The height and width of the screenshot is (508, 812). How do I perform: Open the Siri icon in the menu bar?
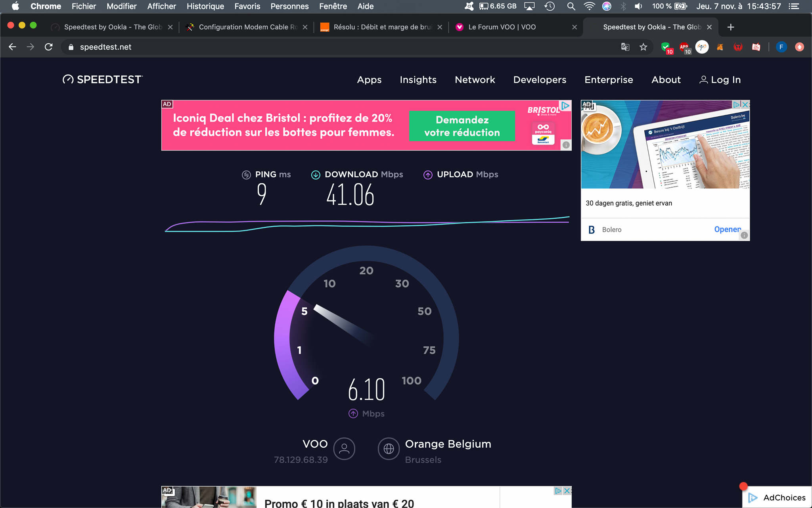pyautogui.click(x=607, y=6)
